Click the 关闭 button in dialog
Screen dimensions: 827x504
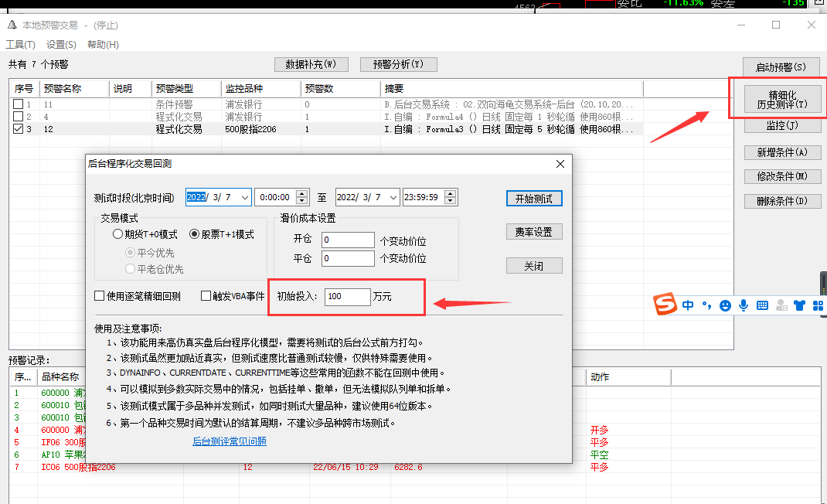point(534,265)
